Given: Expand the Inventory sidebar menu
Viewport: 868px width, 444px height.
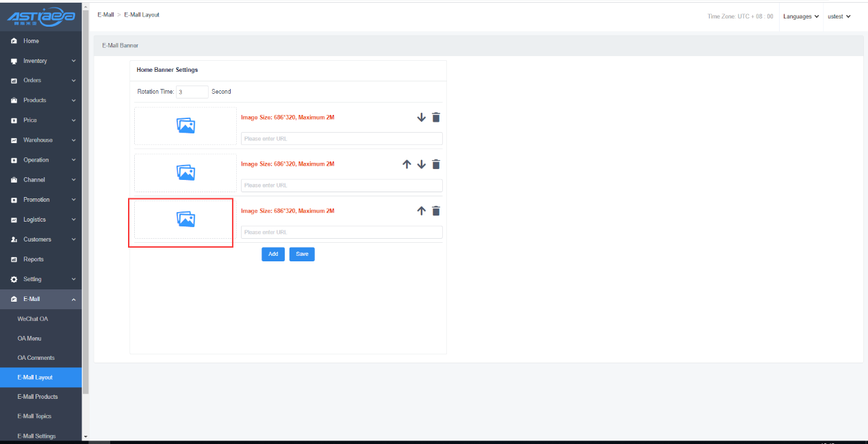Looking at the screenshot, I should [x=41, y=61].
